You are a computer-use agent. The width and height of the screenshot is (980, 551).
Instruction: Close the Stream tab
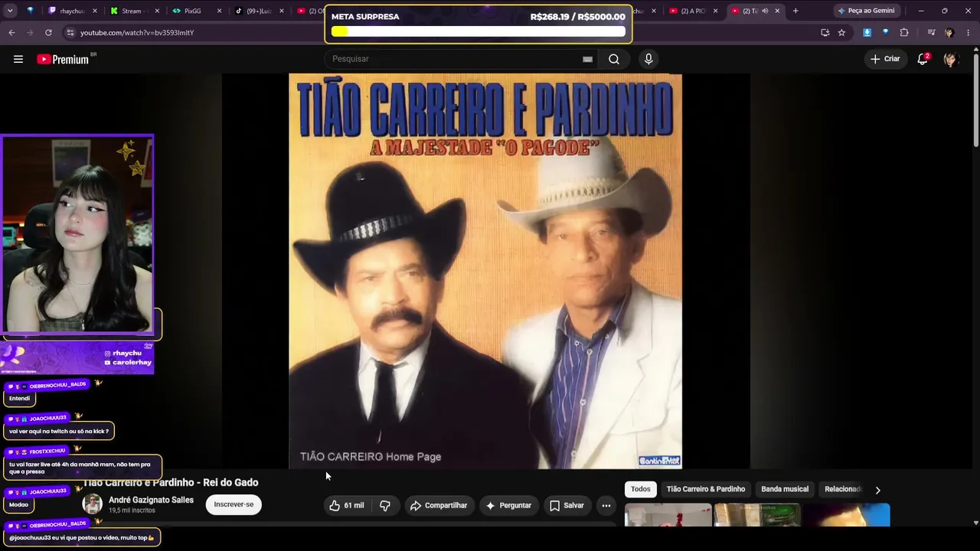tap(157, 11)
